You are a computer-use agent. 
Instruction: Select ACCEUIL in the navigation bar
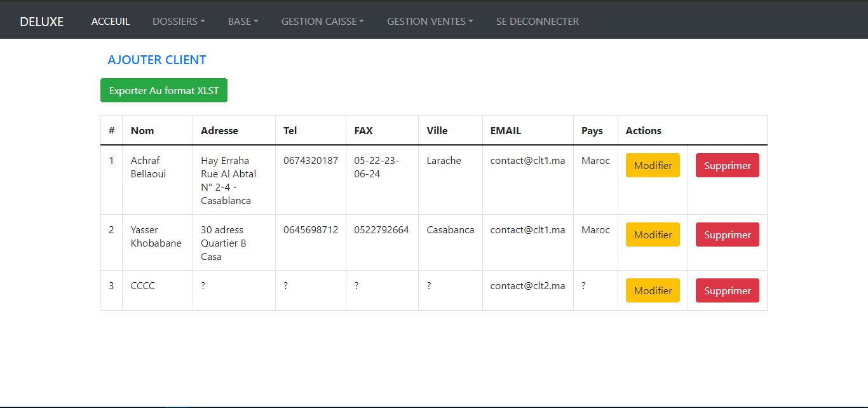pos(111,21)
